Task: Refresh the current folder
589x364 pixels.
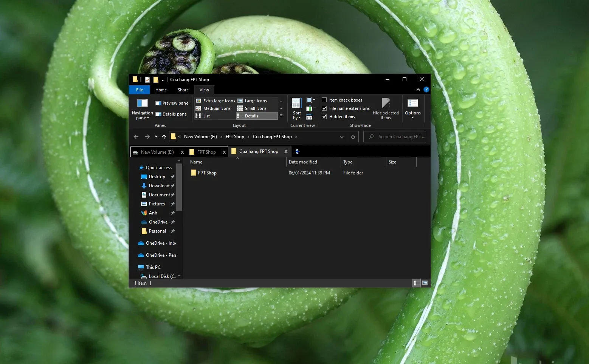Action: point(353,137)
